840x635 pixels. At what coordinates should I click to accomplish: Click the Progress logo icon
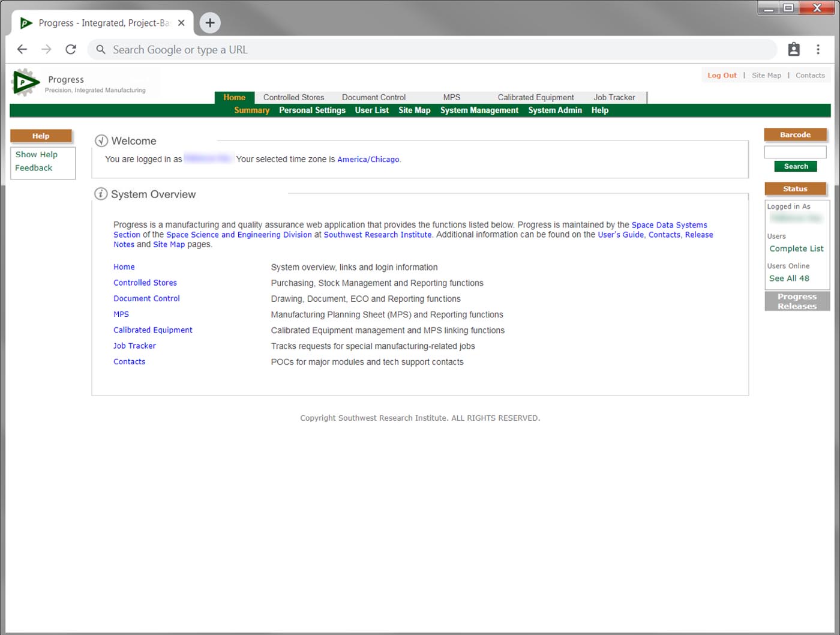(x=25, y=82)
